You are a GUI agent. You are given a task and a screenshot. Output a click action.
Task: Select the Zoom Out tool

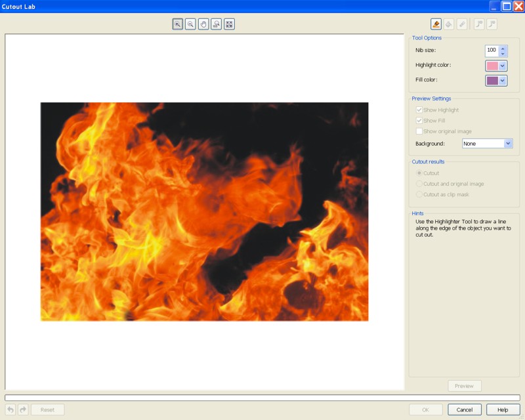[x=190, y=24]
